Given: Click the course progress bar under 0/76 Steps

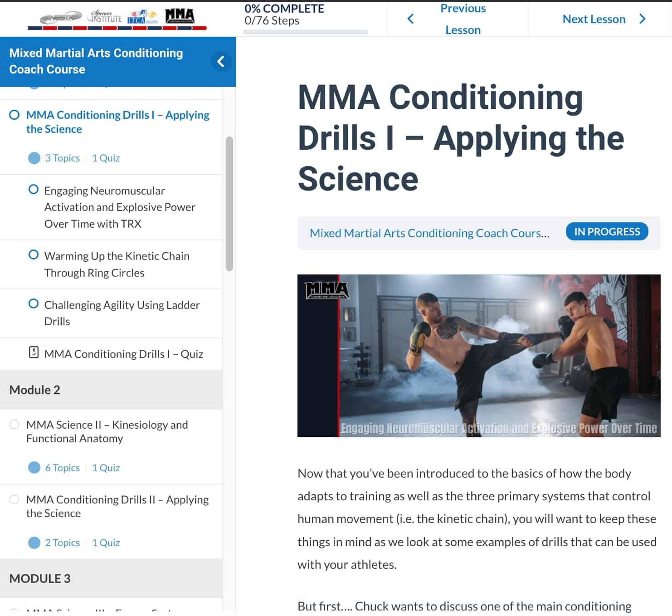Looking at the screenshot, I should pyautogui.click(x=305, y=32).
